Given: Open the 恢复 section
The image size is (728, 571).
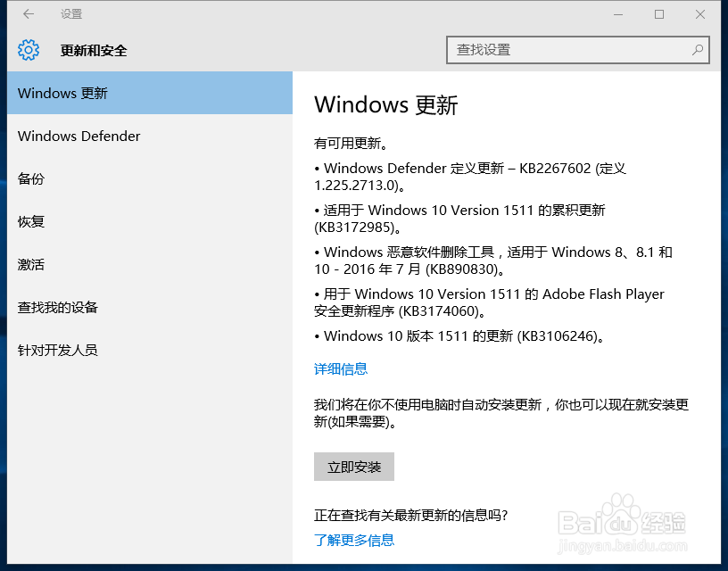Looking at the screenshot, I should pos(150,221).
